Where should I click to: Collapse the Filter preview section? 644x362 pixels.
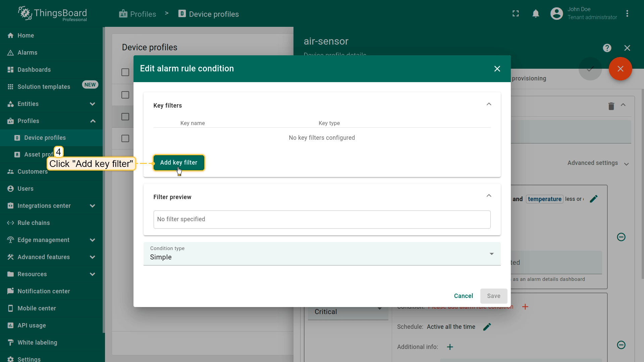point(489,196)
